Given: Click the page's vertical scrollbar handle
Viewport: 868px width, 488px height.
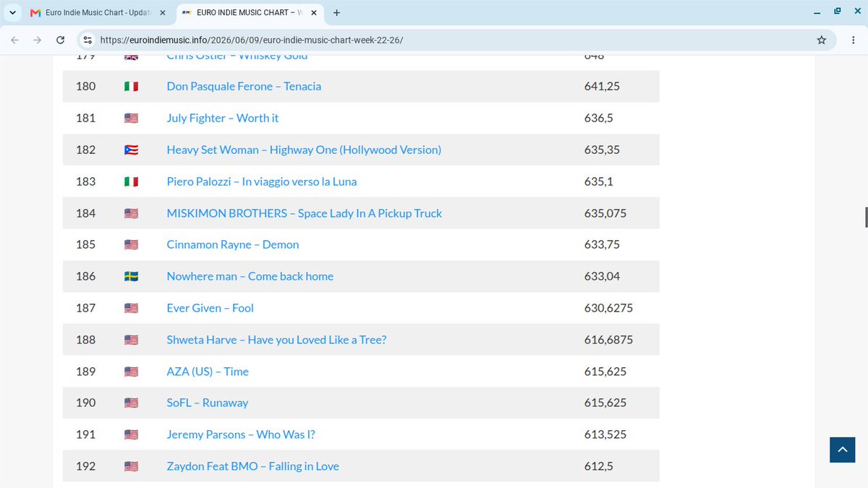Looking at the screenshot, I should (x=866, y=217).
